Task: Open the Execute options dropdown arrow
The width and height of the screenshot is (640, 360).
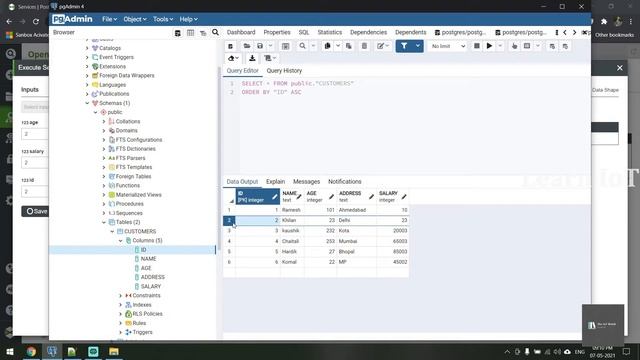Action: tap(500, 46)
